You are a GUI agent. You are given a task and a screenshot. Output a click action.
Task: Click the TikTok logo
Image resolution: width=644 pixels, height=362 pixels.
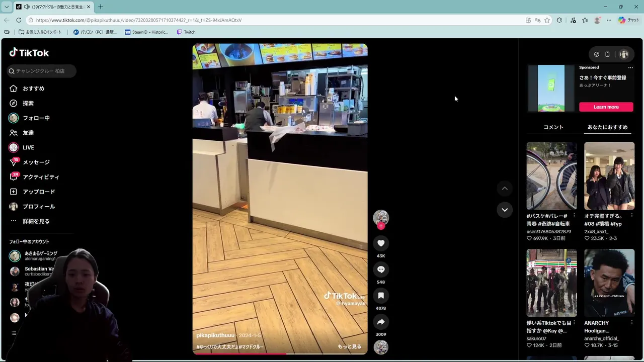(29, 53)
